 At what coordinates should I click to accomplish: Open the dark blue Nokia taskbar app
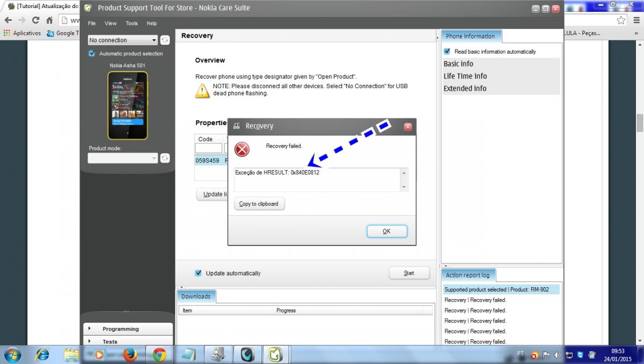247,355
